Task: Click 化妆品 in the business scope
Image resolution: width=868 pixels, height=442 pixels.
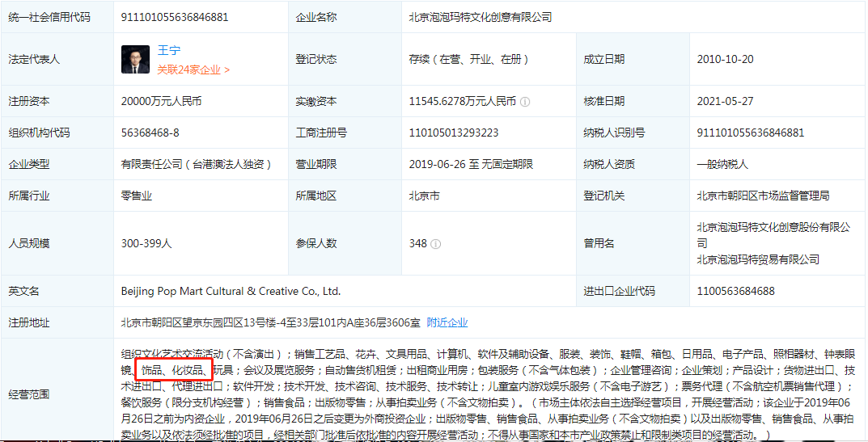Action: pyautogui.click(x=187, y=370)
